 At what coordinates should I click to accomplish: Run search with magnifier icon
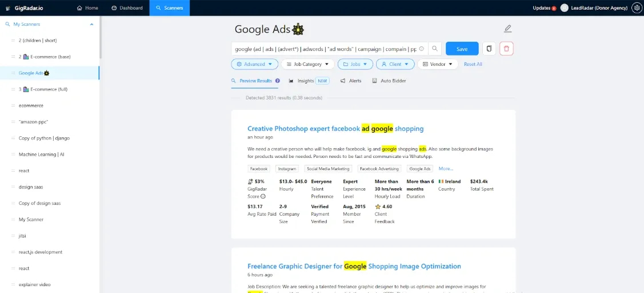[x=435, y=49]
